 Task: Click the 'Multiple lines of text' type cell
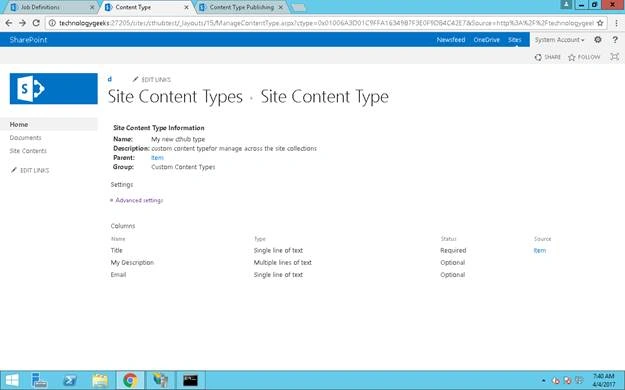[283, 262]
